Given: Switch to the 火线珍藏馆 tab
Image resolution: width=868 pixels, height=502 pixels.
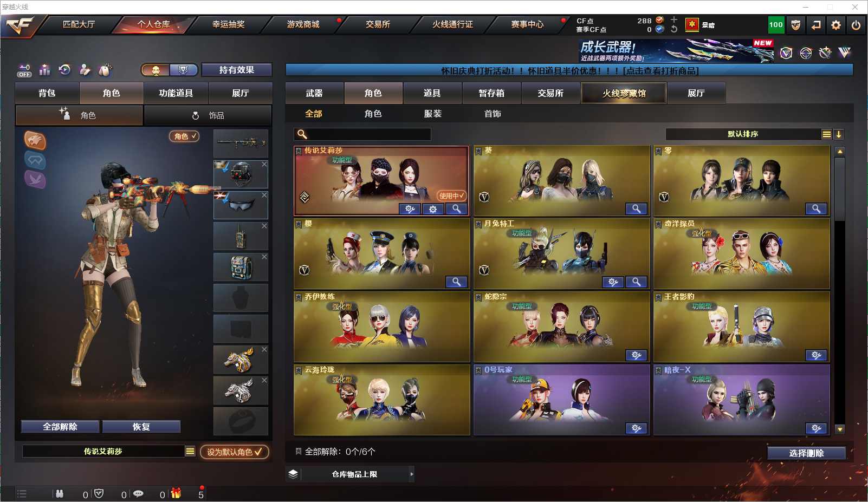Looking at the screenshot, I should [624, 93].
